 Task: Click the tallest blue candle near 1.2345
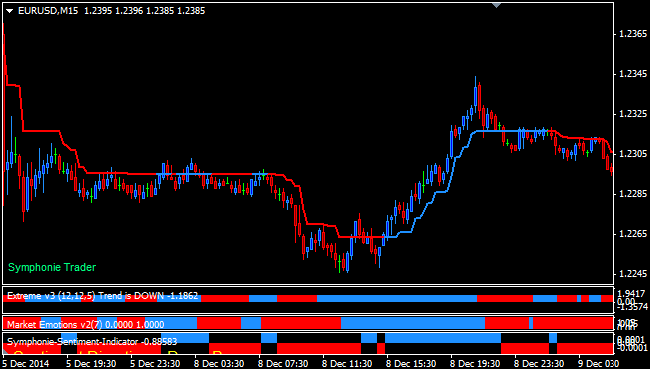[x=475, y=93]
